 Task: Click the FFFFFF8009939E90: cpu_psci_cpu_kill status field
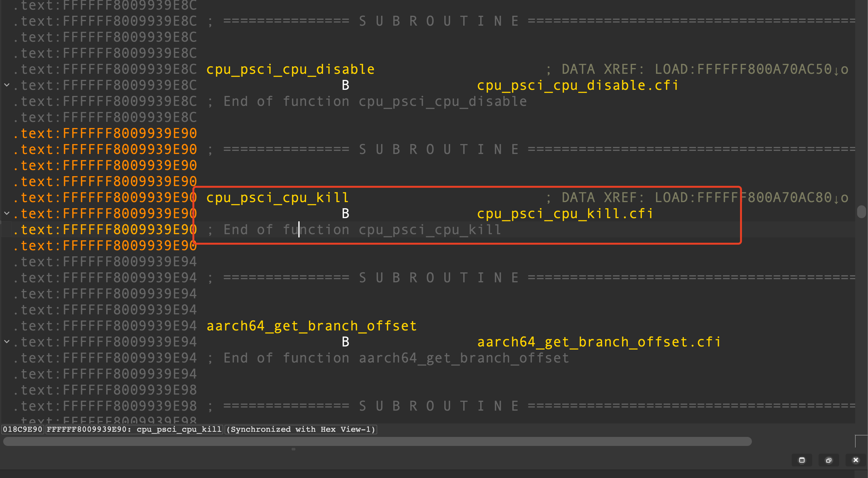pos(134,429)
